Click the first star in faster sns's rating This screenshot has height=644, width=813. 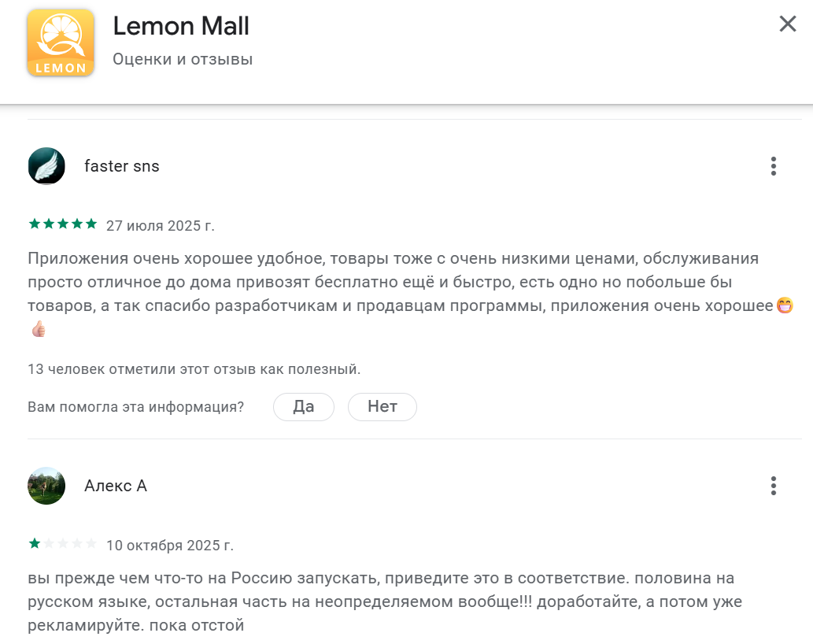(x=35, y=223)
